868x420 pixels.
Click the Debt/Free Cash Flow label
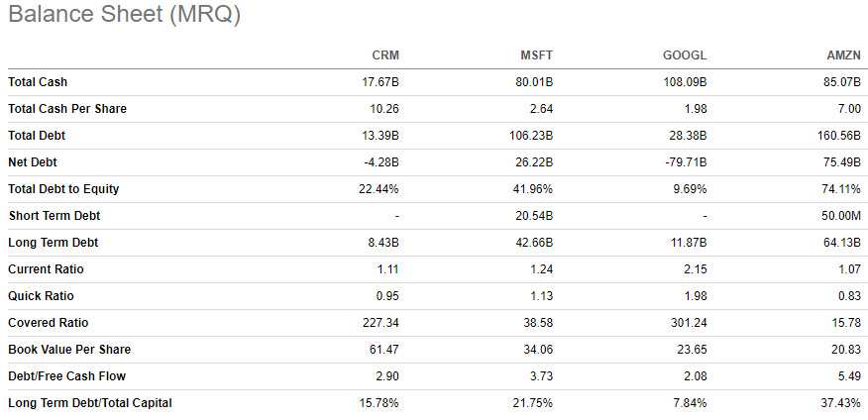[67, 376]
